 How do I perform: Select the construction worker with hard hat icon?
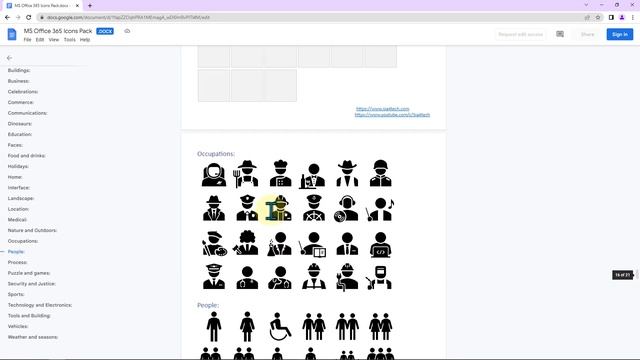coord(313,276)
